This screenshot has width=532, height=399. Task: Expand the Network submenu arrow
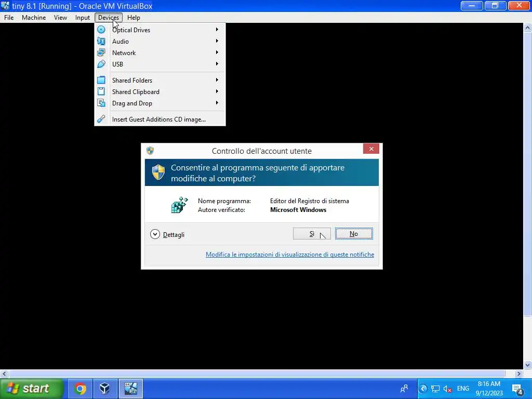tap(217, 52)
